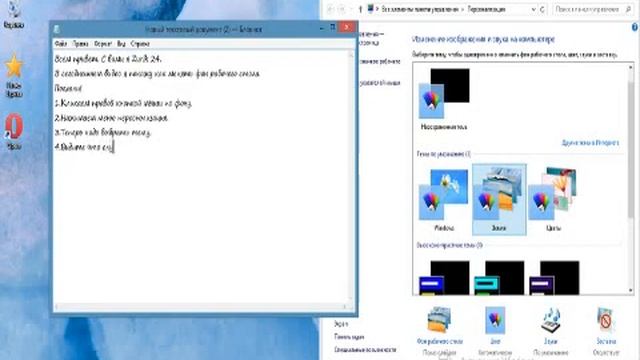Click the empty Notepad text area below the text
Viewport: 640px width, 360px height.
[x=200, y=229]
